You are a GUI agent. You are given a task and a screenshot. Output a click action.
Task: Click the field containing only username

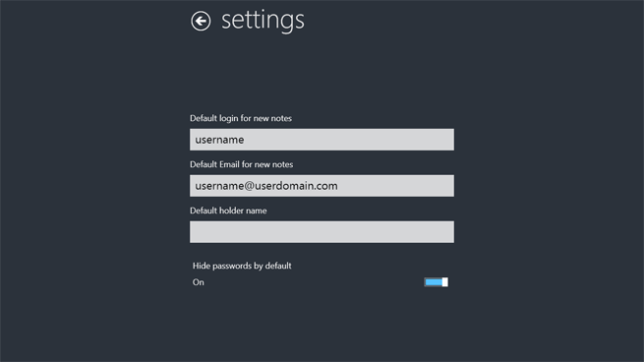tap(322, 140)
